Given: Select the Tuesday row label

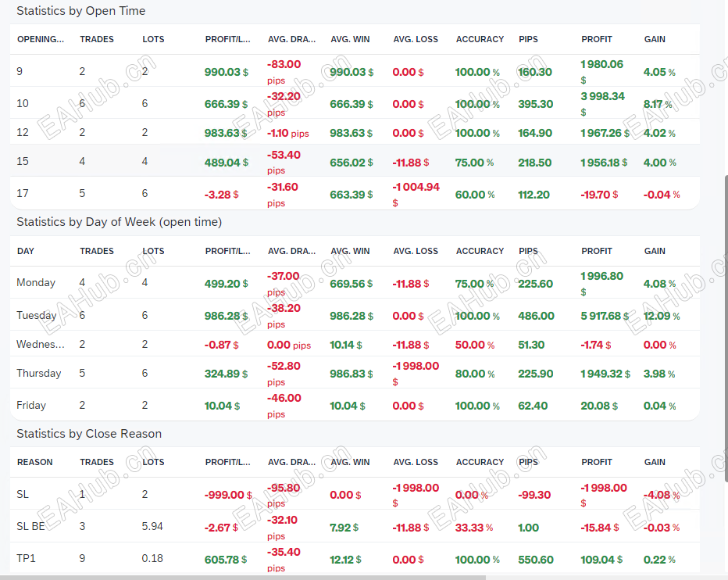Looking at the screenshot, I should [x=37, y=316].
